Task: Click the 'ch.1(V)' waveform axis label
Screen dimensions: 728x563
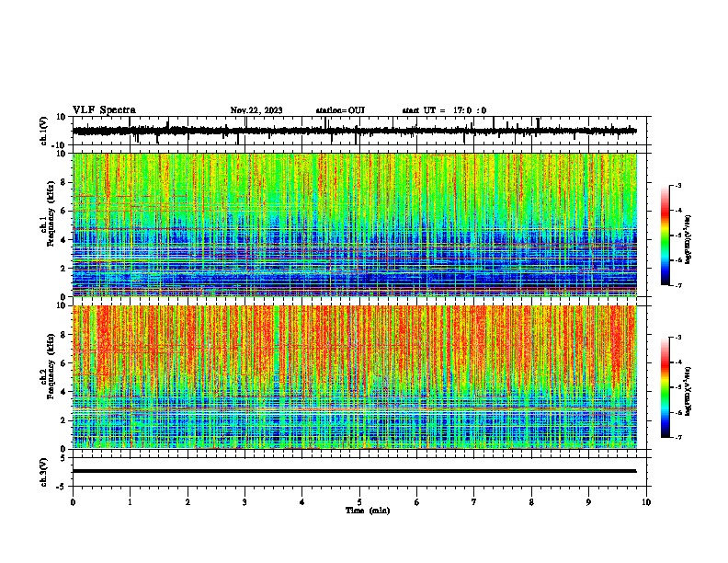Action: click(x=44, y=131)
